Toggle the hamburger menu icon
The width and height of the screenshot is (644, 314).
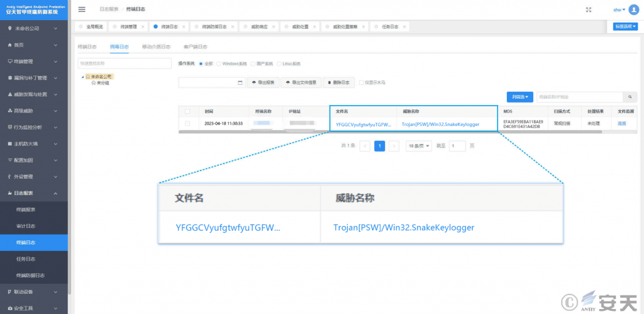[x=82, y=9]
